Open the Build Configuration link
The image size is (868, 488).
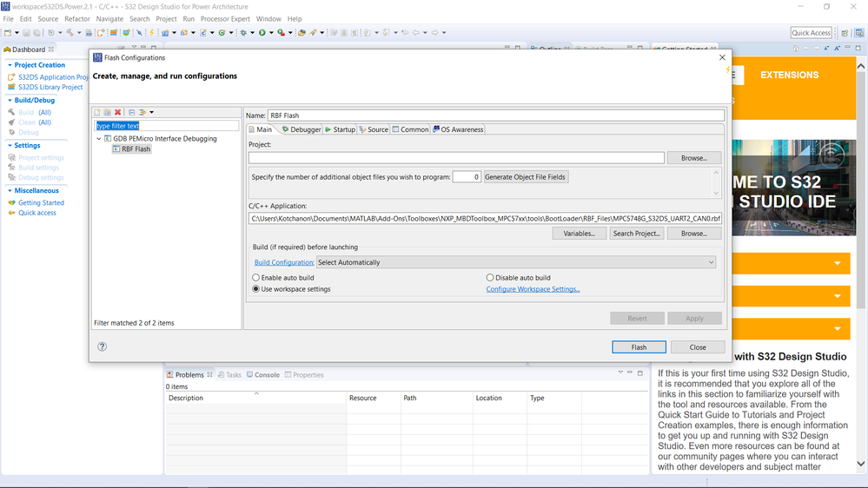point(284,262)
